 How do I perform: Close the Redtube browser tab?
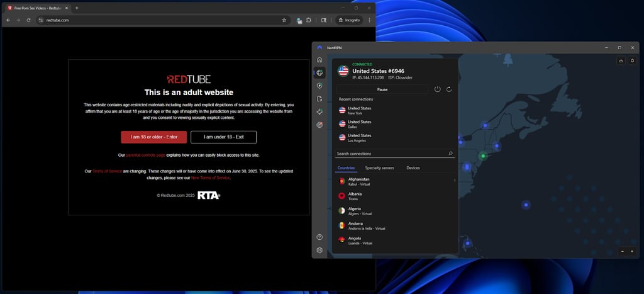[67, 8]
